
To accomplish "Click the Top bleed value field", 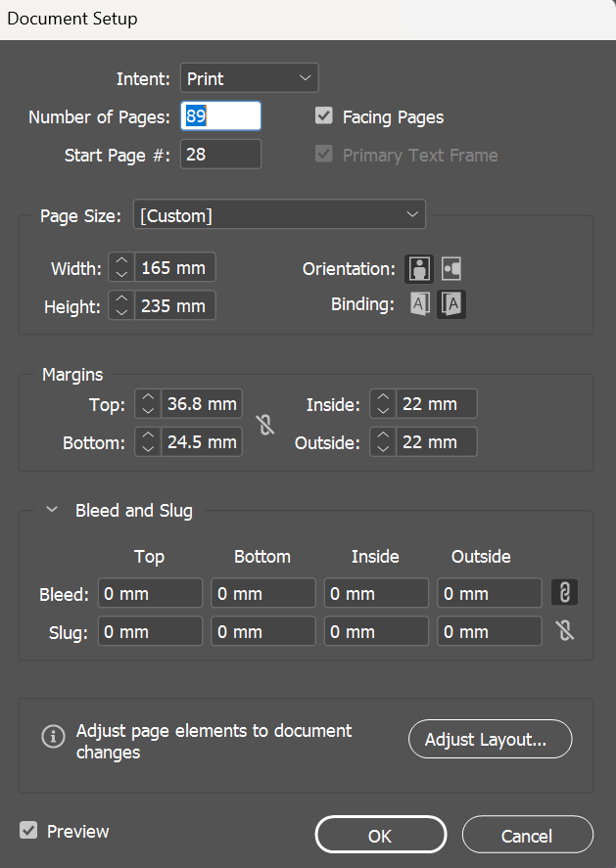I will pyautogui.click(x=150, y=593).
